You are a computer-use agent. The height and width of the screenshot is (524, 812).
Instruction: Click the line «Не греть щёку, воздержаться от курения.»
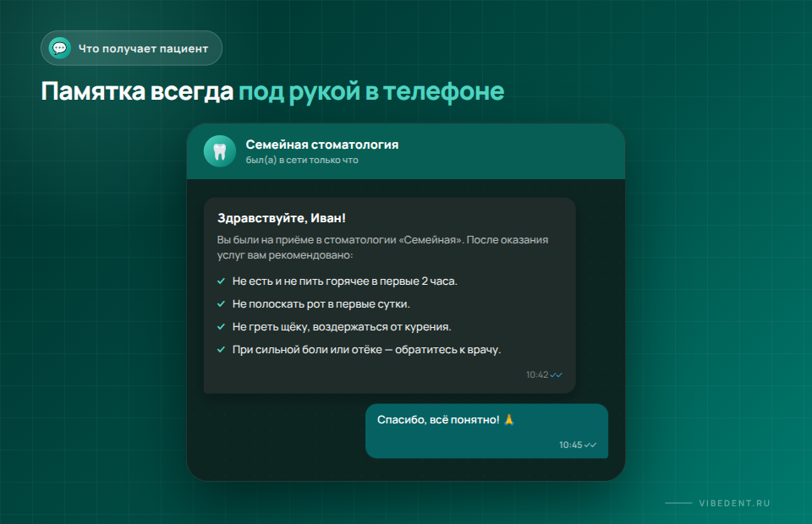pos(342,326)
